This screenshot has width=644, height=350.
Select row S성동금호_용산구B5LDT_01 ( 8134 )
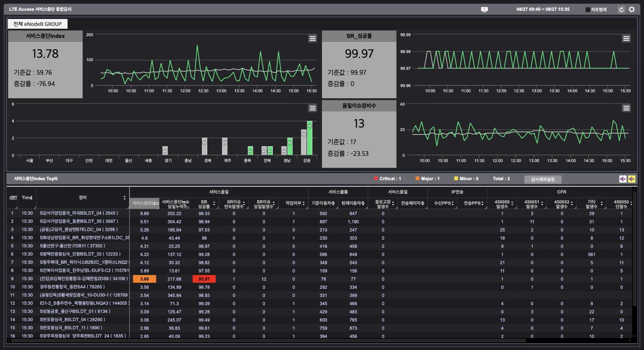point(319,312)
